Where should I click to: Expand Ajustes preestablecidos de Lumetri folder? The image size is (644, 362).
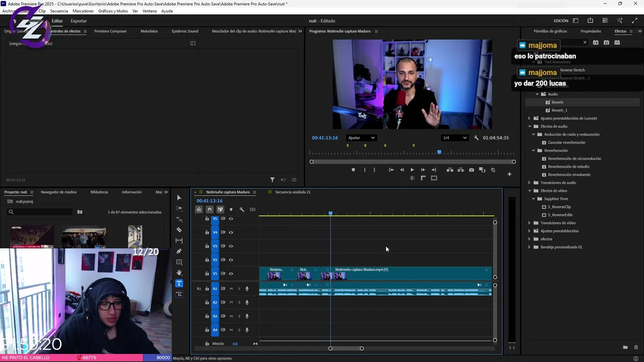529,118
